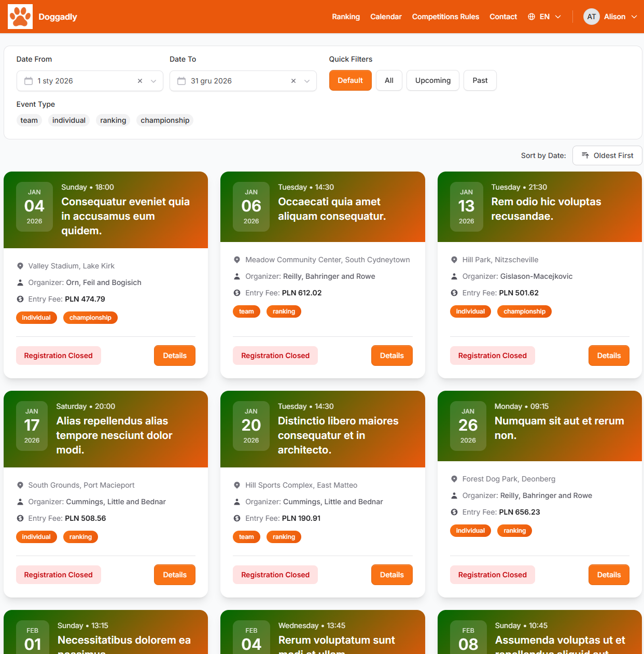Click the calendar icon in Date To
644x654 pixels.
181,81
